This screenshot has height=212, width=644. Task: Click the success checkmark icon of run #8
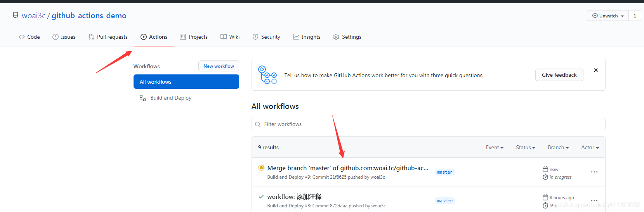261,196
